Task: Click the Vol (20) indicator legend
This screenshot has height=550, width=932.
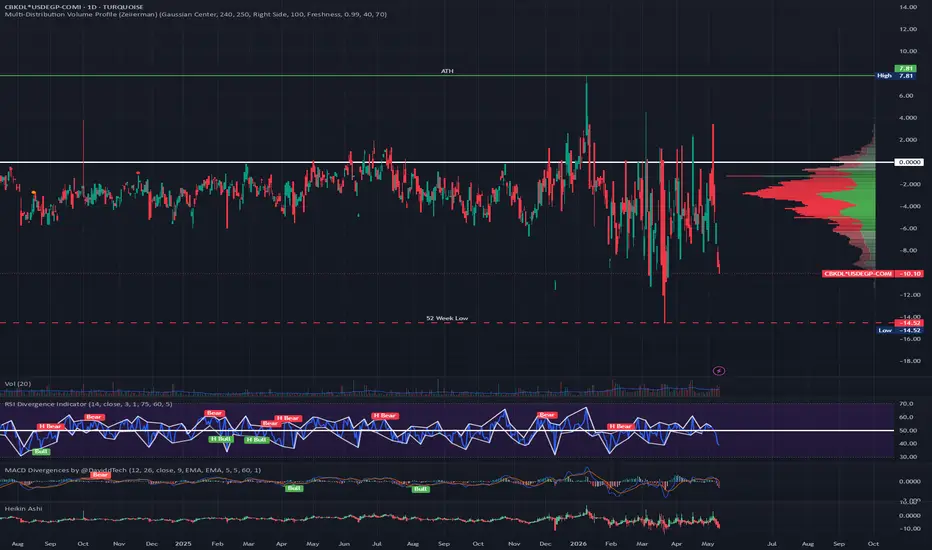Action: (x=18, y=384)
